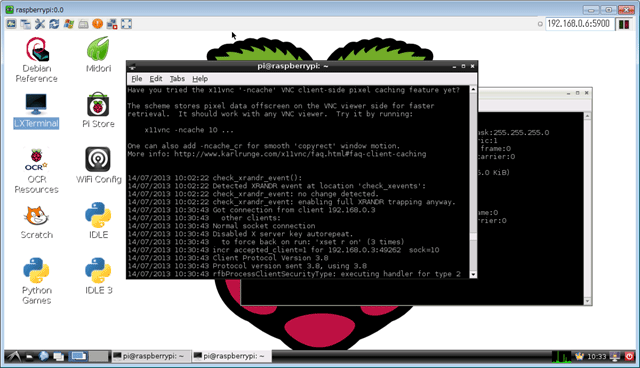Open the OCR Resources desktop icon

pos(36,171)
